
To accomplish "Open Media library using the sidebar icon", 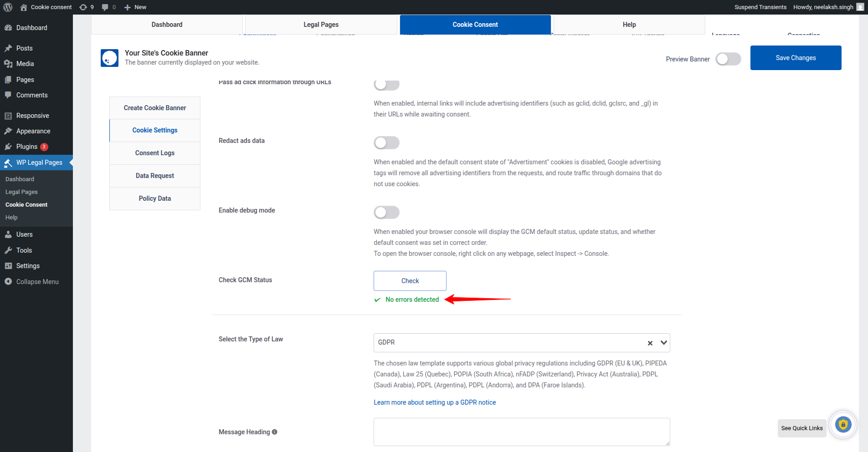I will click(10, 63).
